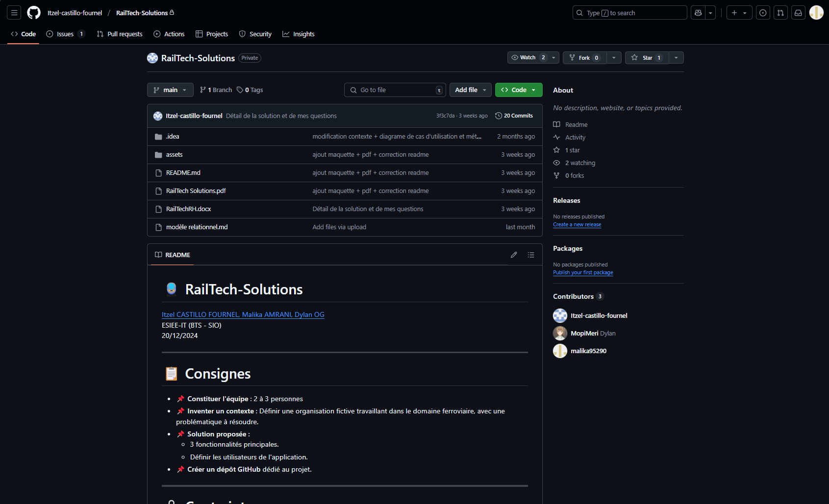Open the user profile avatar menu

[x=816, y=13]
